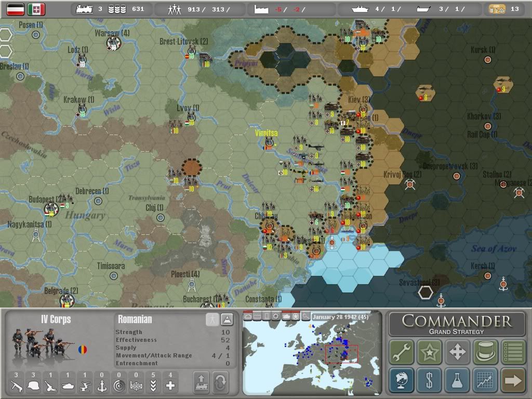This screenshot has height=399, width=532.
Task: Select the Kursk (1) city marker
Action: (x=487, y=60)
